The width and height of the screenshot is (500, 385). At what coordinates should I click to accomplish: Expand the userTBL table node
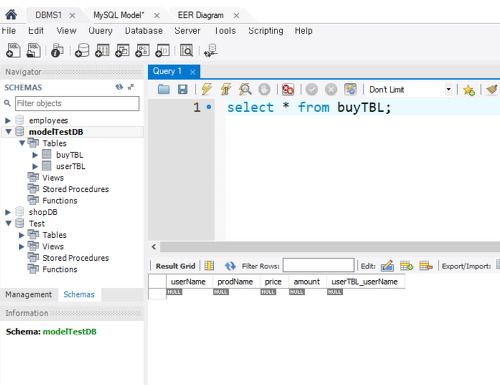click(35, 166)
